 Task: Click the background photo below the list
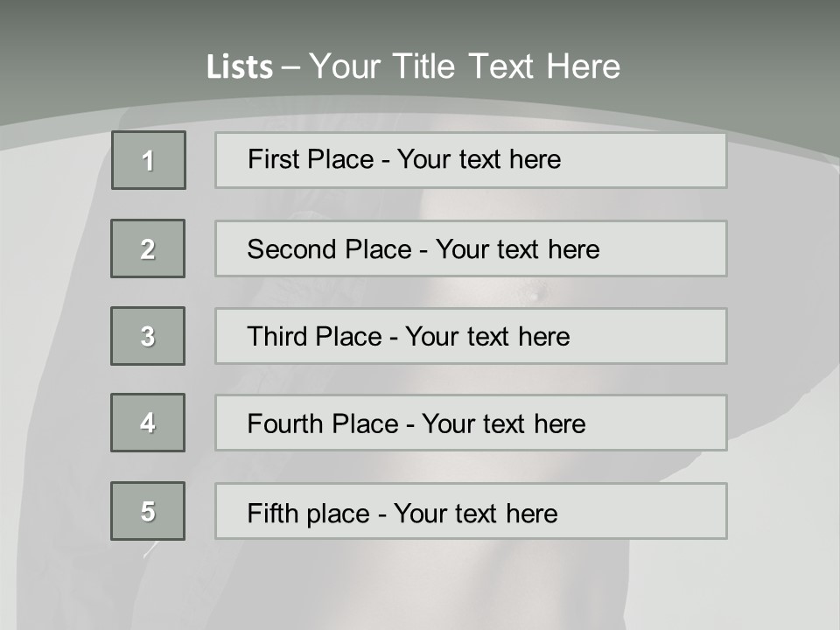click(x=437, y=586)
